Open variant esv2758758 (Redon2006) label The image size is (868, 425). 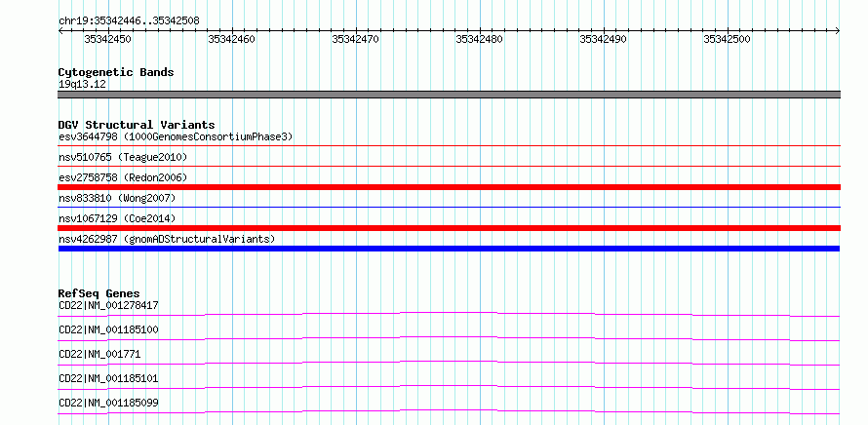(x=123, y=177)
